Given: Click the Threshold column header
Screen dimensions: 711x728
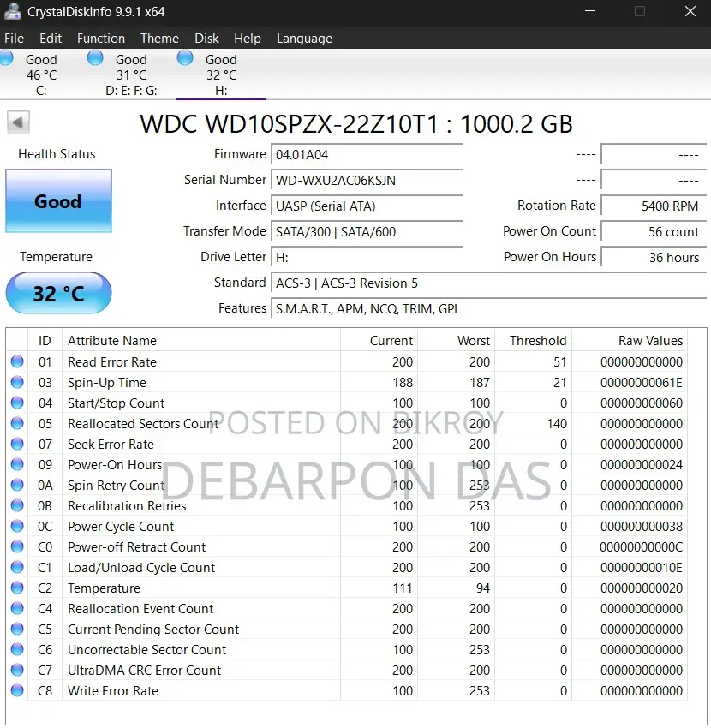Looking at the screenshot, I should coord(533,340).
